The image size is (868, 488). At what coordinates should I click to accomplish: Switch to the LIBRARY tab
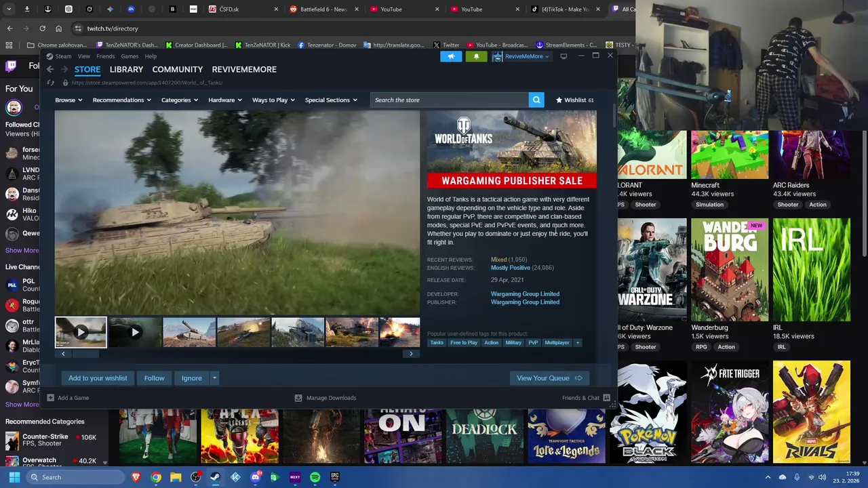[126, 69]
